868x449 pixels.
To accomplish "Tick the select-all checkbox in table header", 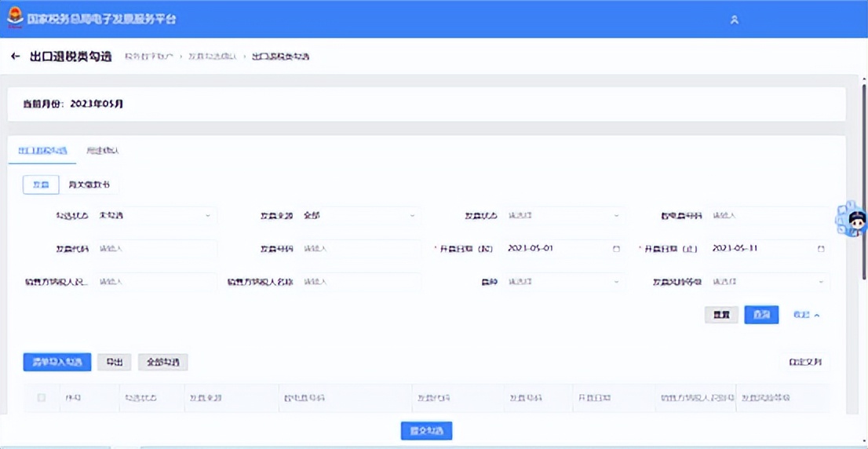I will click(42, 397).
